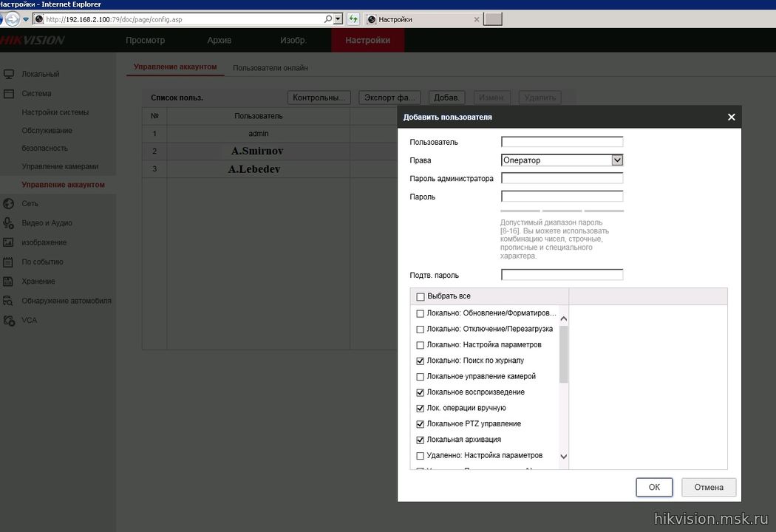Click the permissions list scrollbar thumb

pyautogui.click(x=563, y=355)
